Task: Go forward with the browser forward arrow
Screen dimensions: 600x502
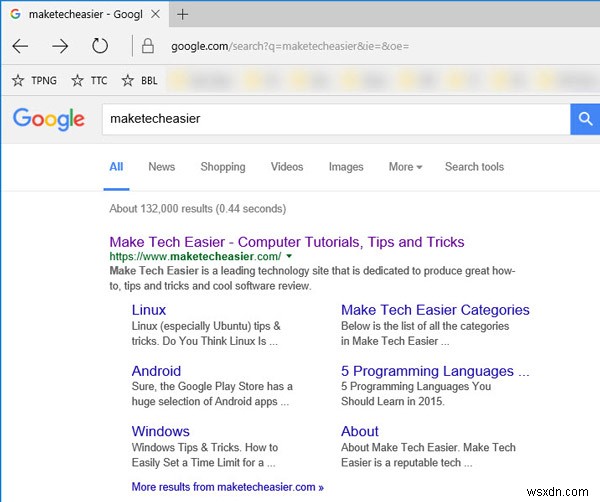Action: click(60, 46)
